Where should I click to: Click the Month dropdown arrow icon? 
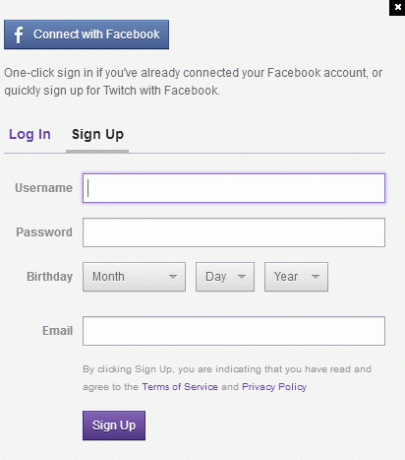173,277
